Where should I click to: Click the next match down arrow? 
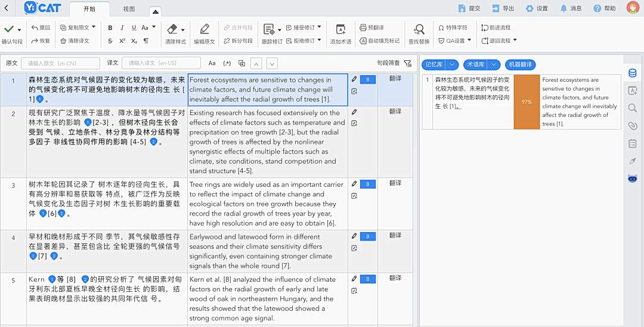272,64
